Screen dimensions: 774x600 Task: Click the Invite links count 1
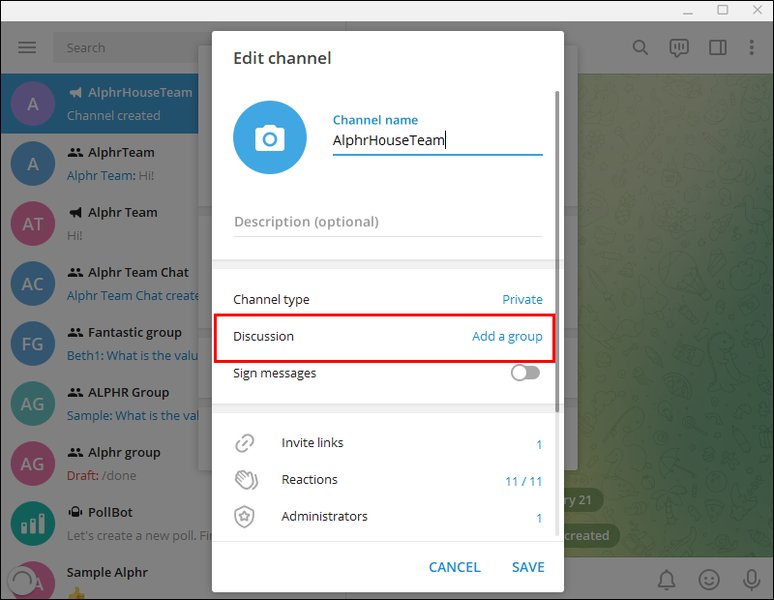pos(539,445)
